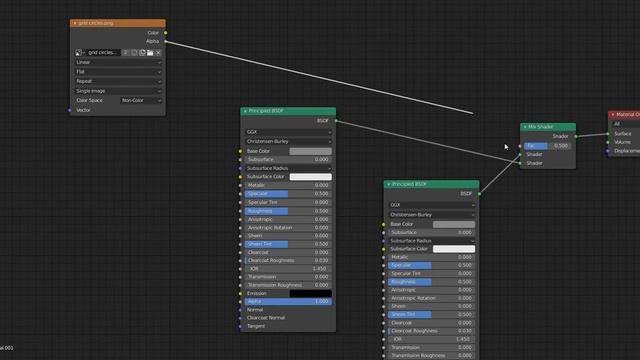Click BSDF output socket of right Principled BSDF
640x360 pixels.
tap(479, 194)
